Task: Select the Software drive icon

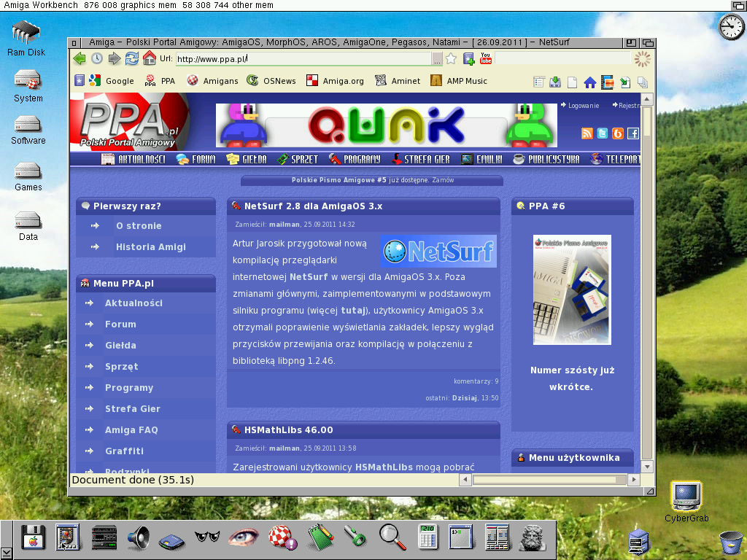Action: [x=28, y=131]
